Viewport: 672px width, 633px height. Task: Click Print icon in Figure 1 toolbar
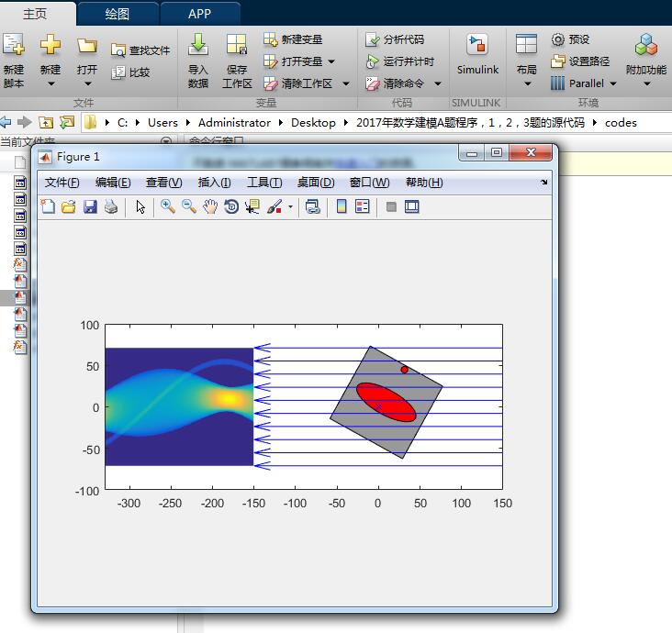click(111, 206)
